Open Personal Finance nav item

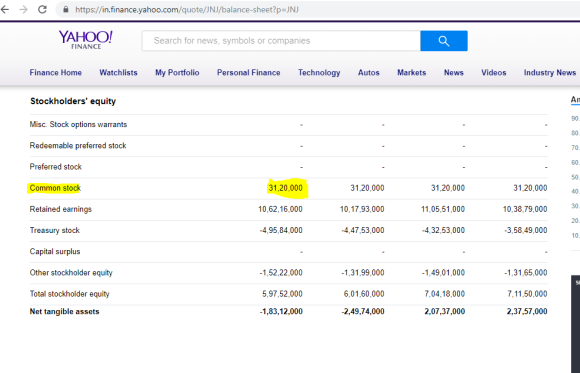pos(249,73)
